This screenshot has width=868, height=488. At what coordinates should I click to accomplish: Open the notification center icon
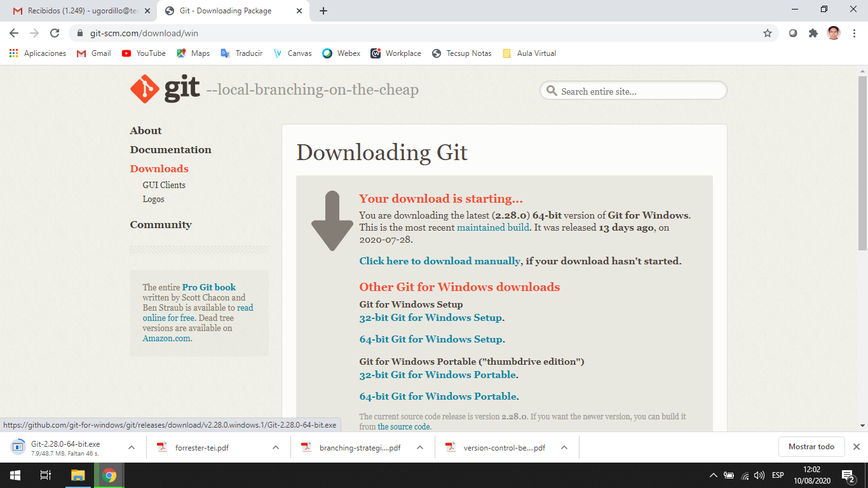tap(848, 475)
